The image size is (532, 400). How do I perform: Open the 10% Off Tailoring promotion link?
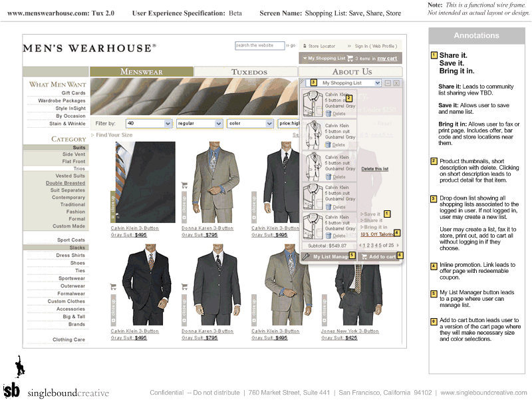(377, 234)
